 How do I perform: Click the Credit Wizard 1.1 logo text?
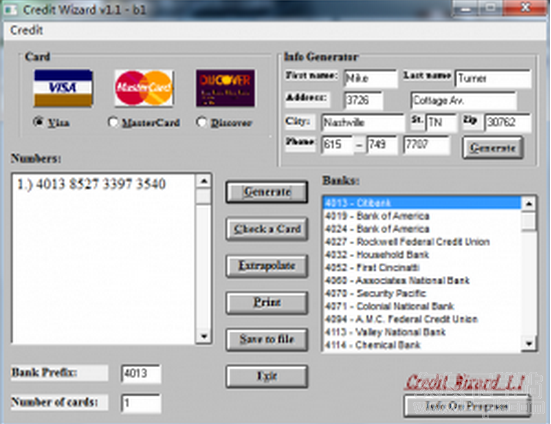tap(465, 381)
